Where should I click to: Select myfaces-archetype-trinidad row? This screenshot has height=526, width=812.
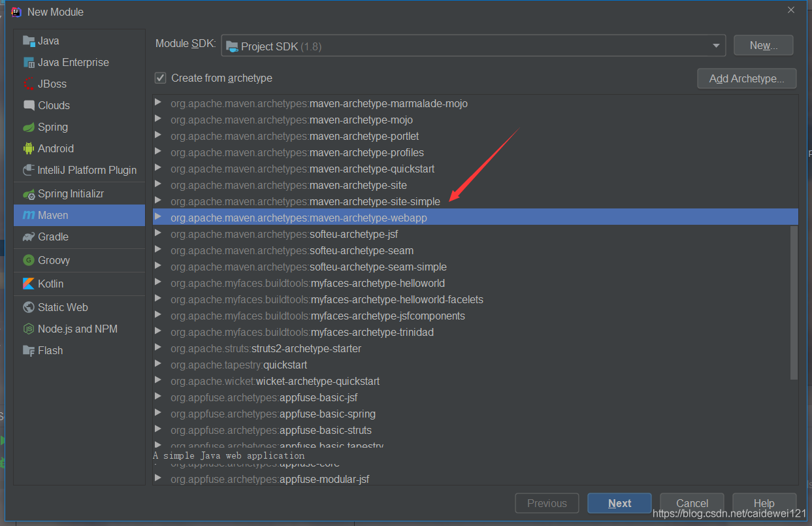pos(476,332)
